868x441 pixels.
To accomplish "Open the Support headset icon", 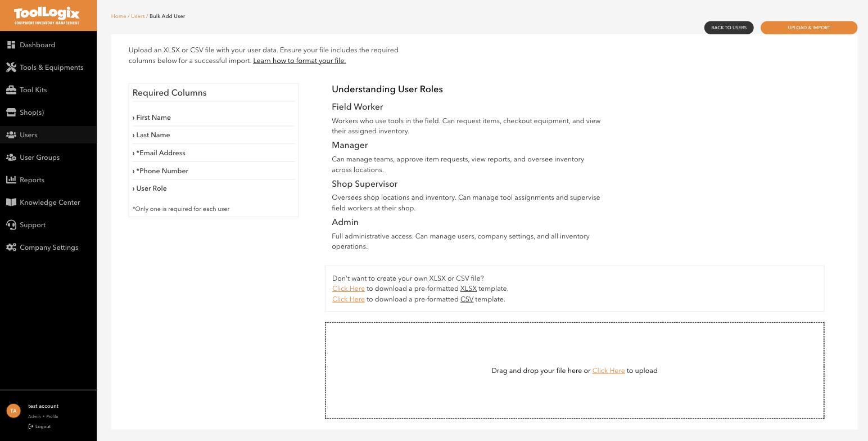I will (x=11, y=225).
